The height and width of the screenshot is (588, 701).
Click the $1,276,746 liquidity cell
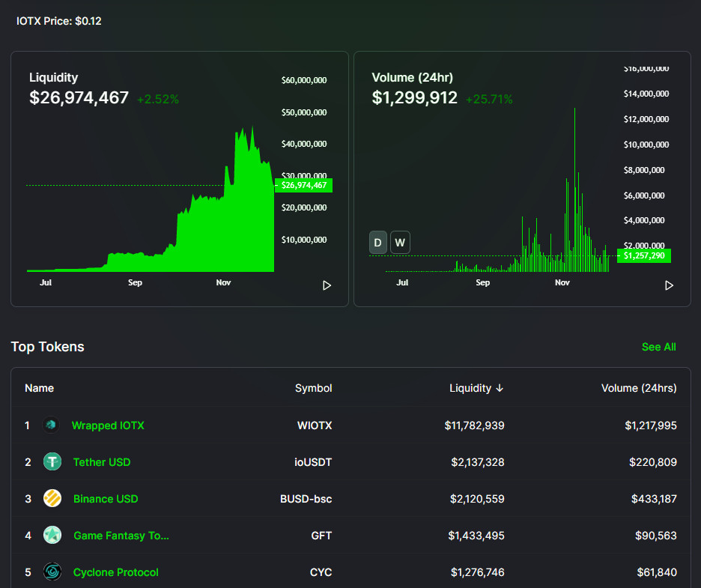click(x=478, y=572)
